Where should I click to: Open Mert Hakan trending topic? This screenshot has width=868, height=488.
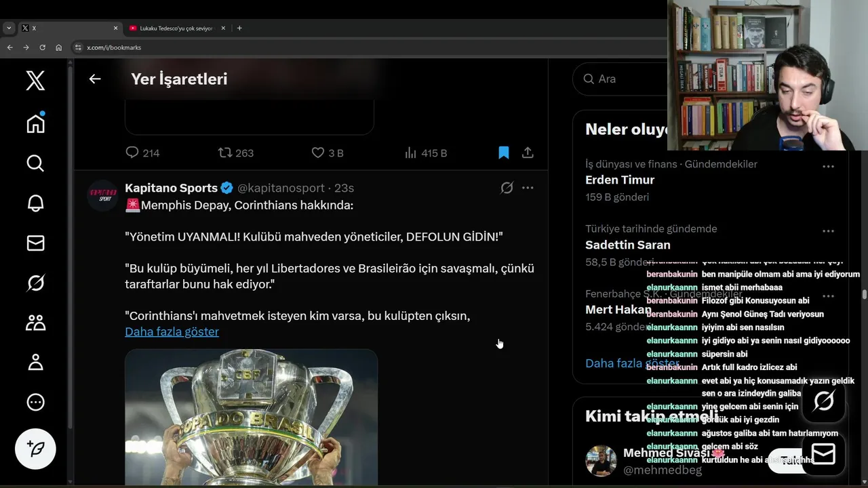click(x=618, y=310)
